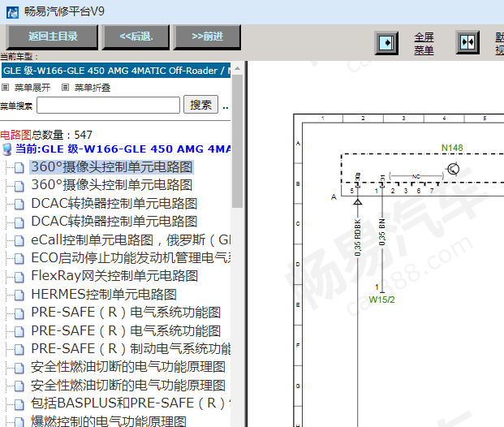
Task: Open HERMES控制单元电路图 item
Action: [x=104, y=294]
